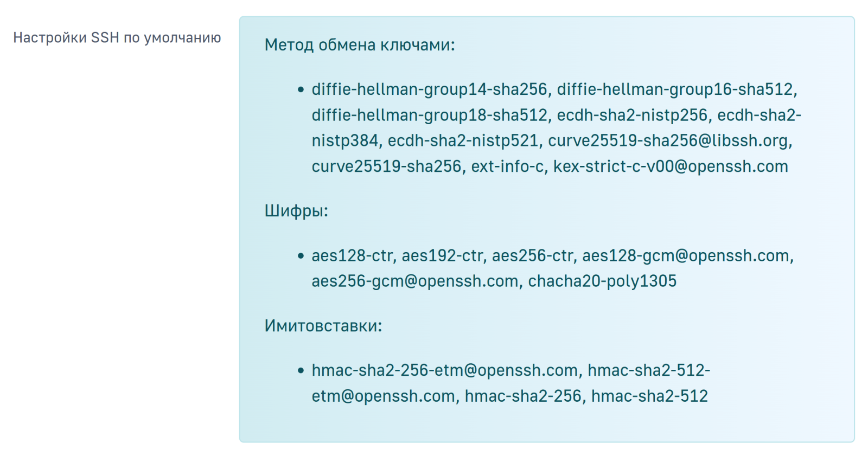Select the ecdh-sha2-nistp521 entry

pyautogui.click(x=462, y=140)
